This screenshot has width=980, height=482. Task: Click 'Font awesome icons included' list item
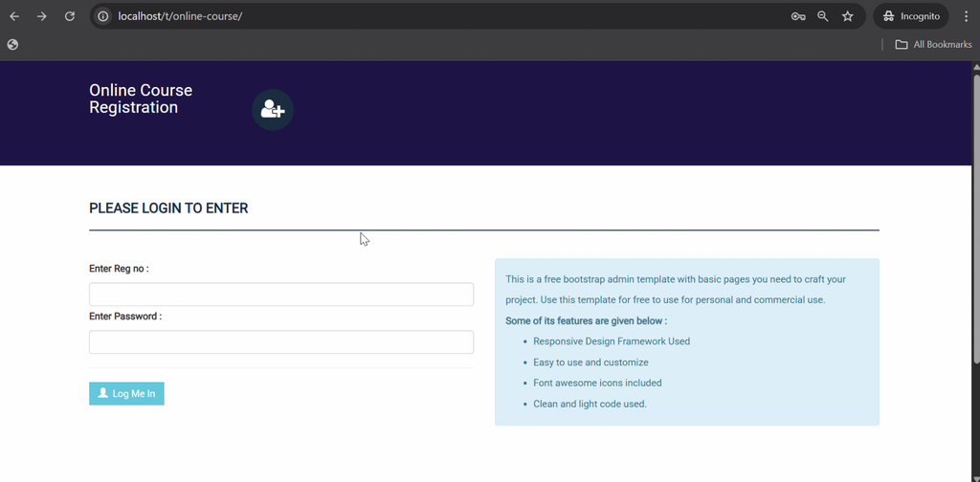(597, 383)
